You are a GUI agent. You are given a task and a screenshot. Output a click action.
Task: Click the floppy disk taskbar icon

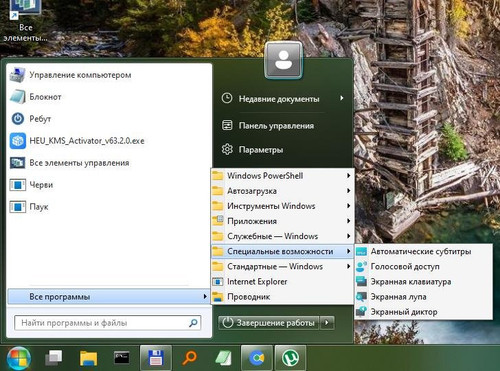[156, 358]
